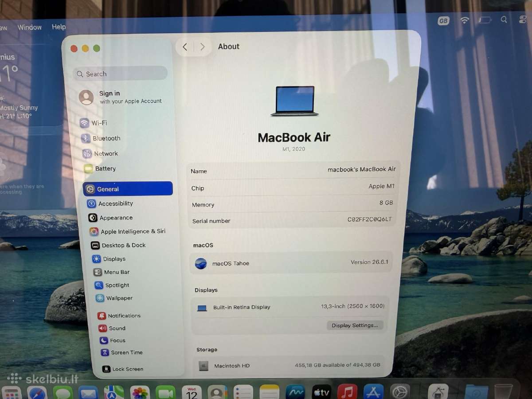Image resolution: width=532 pixels, height=399 pixels.
Task: Select the General sidebar item
Action: [128, 189]
